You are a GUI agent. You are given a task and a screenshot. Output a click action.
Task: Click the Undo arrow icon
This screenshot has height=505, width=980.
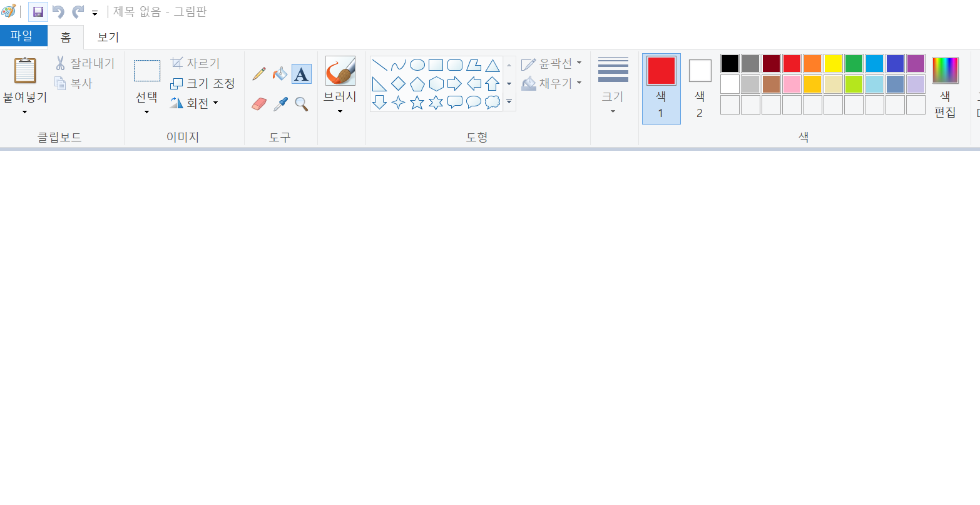58,12
